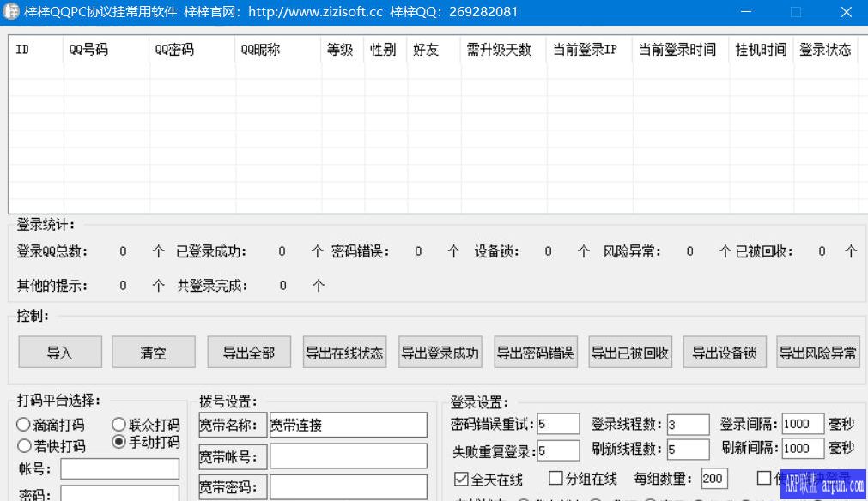
Task: Click the 当前登录时间 column header
Action: coord(681,50)
